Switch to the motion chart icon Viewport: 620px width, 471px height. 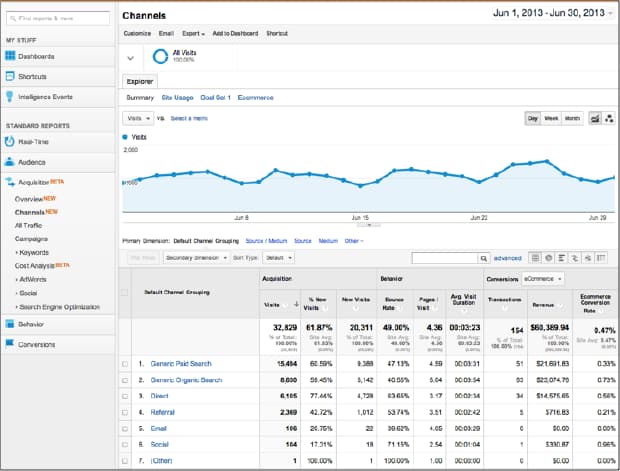point(609,118)
